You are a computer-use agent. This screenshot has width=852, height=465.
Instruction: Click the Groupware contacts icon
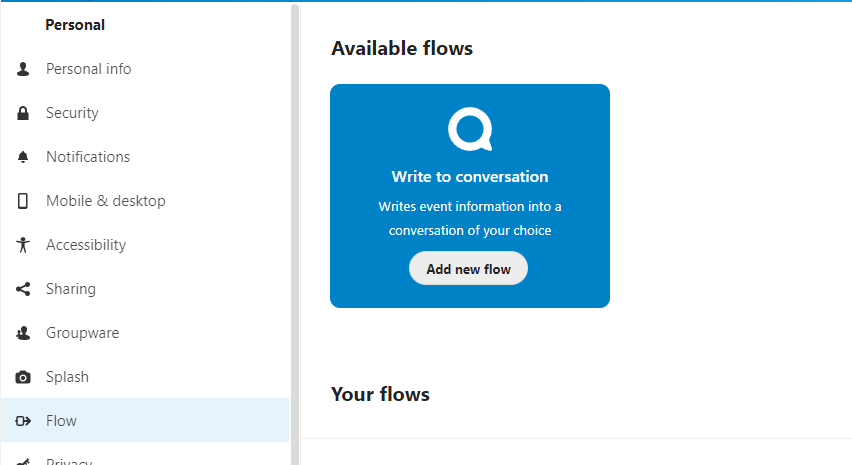(23, 333)
